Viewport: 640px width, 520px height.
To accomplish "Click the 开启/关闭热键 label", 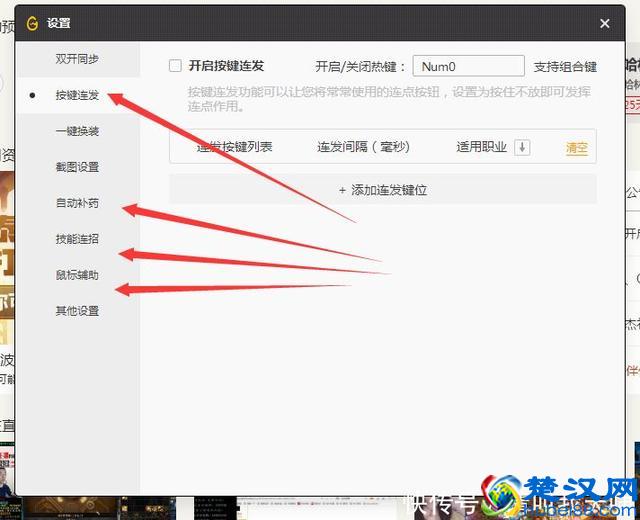I will (360, 67).
